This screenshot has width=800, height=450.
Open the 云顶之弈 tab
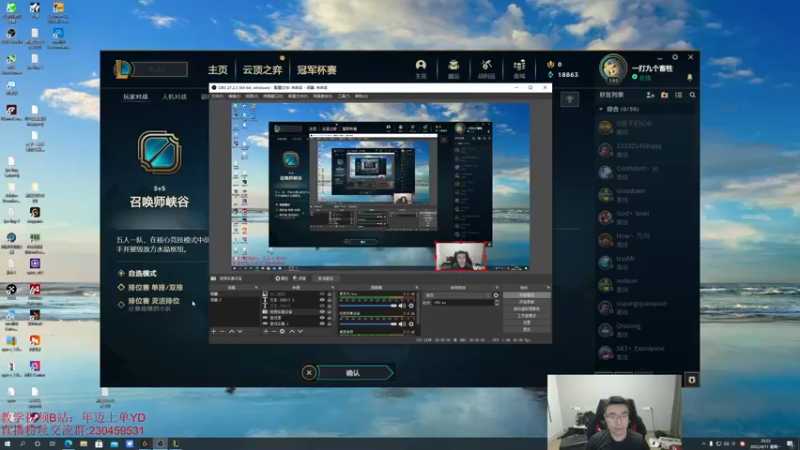[262, 70]
